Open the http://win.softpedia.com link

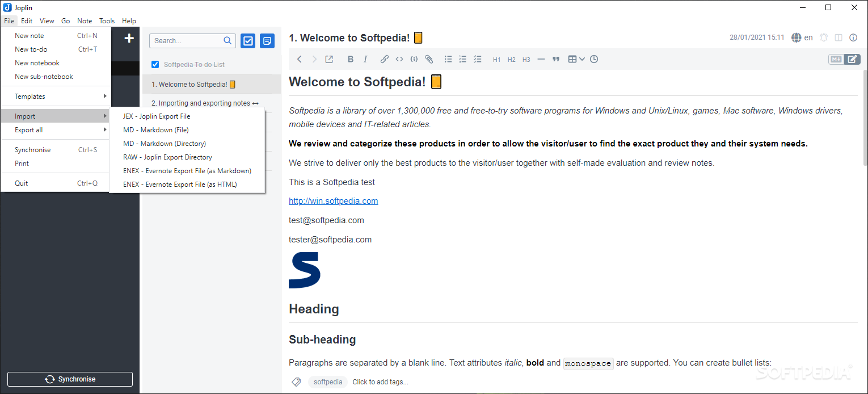pyautogui.click(x=334, y=201)
